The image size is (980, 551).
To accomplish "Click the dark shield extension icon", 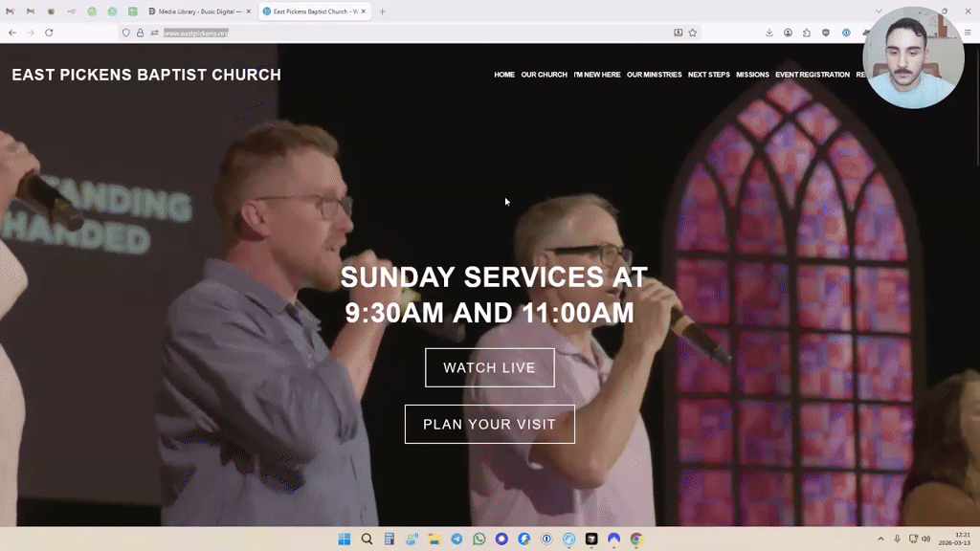I will (x=826, y=33).
